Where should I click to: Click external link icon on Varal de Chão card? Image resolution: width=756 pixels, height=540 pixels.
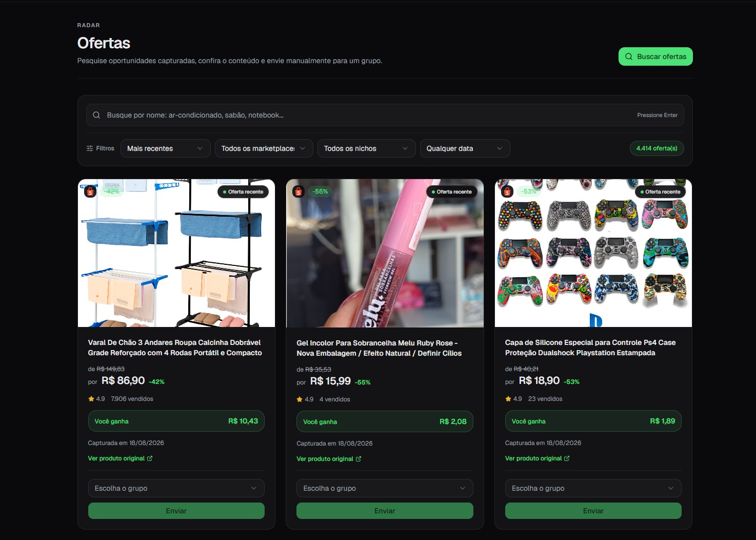[x=150, y=458]
